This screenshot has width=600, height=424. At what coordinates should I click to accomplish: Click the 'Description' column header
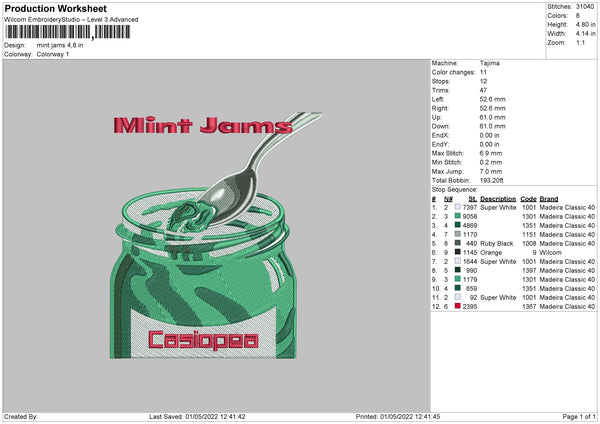click(x=498, y=199)
